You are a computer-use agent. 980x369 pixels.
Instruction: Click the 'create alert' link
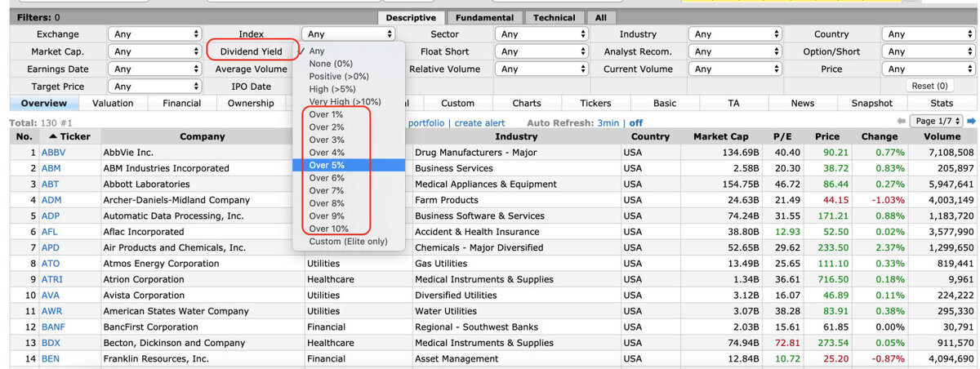479,122
